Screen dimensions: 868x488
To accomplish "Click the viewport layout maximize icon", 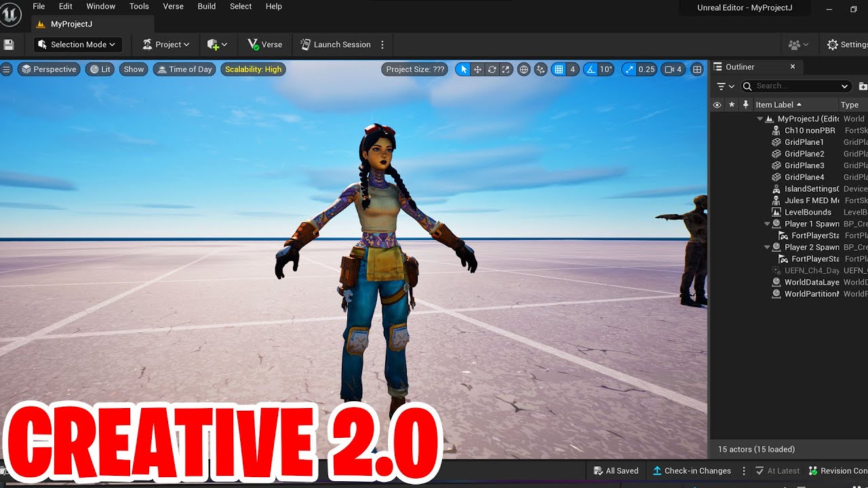I will [x=696, y=69].
